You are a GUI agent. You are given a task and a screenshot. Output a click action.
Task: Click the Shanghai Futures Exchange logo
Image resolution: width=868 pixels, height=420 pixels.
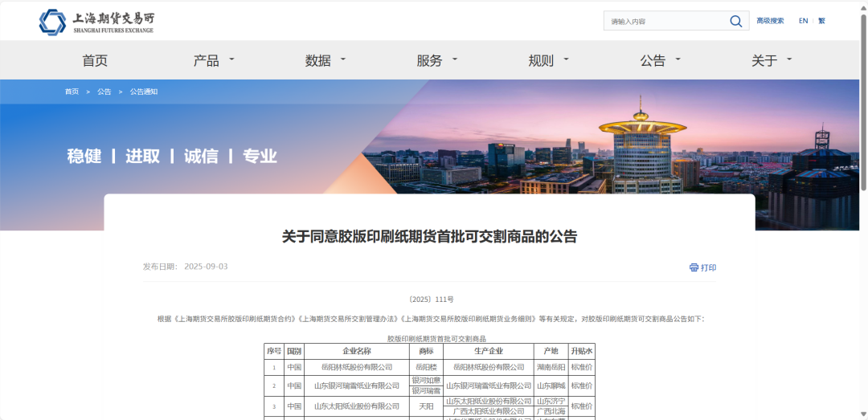tap(96, 21)
